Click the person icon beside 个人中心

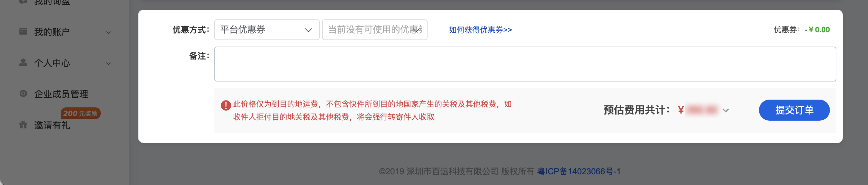click(23, 62)
